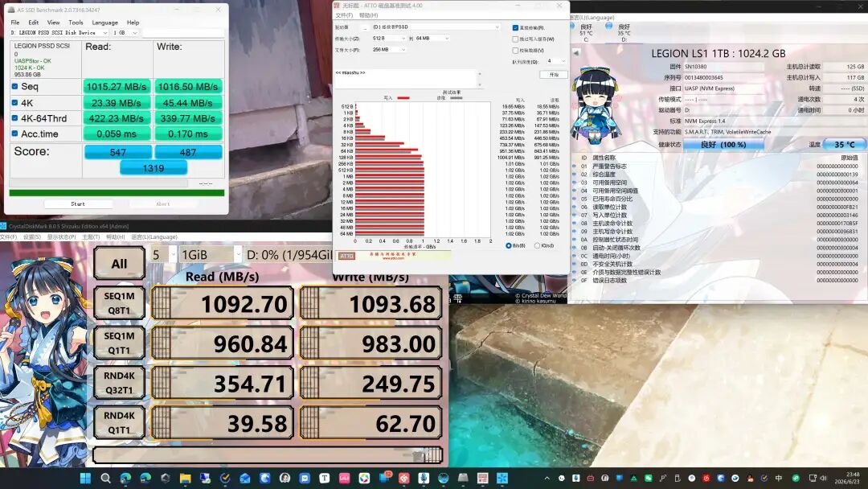This screenshot has width=868, height=489.
Task: Uncheck the direct I/O (直接传输) checkbox in ATTO
Action: point(515,27)
